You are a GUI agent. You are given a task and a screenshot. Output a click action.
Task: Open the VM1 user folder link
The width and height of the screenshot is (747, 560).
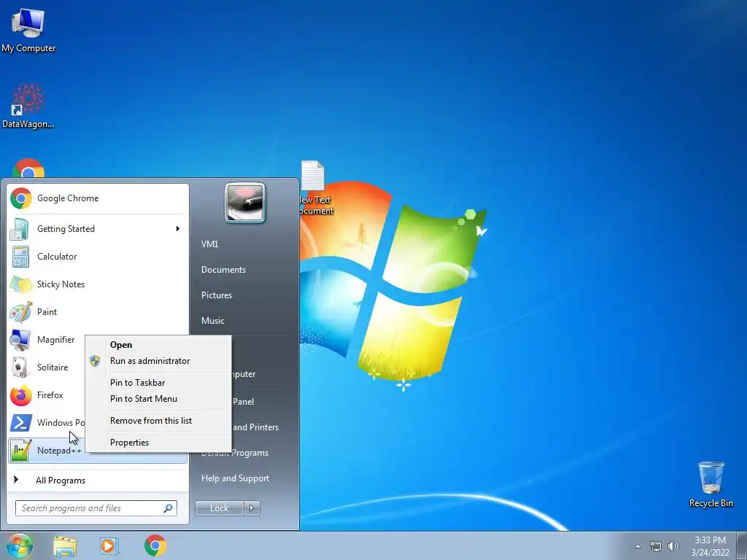(209, 244)
